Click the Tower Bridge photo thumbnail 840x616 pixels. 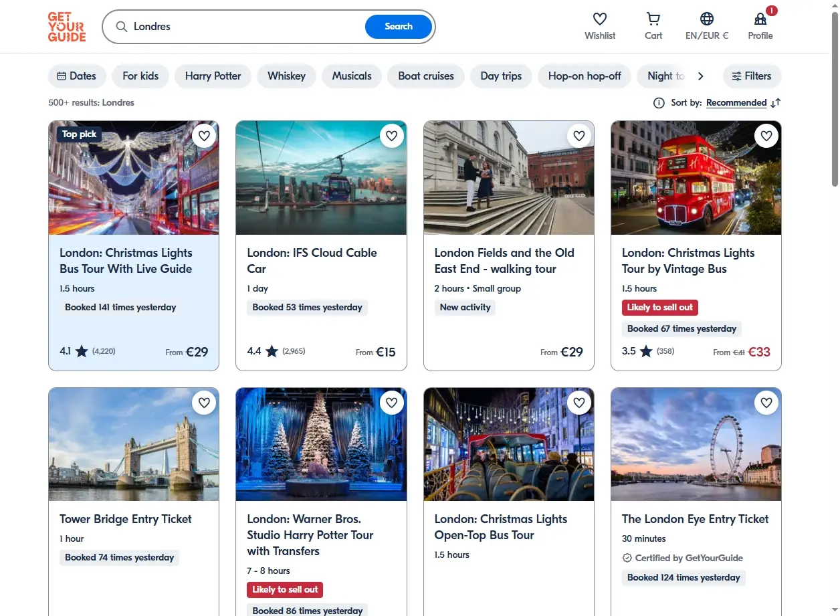[x=134, y=445]
